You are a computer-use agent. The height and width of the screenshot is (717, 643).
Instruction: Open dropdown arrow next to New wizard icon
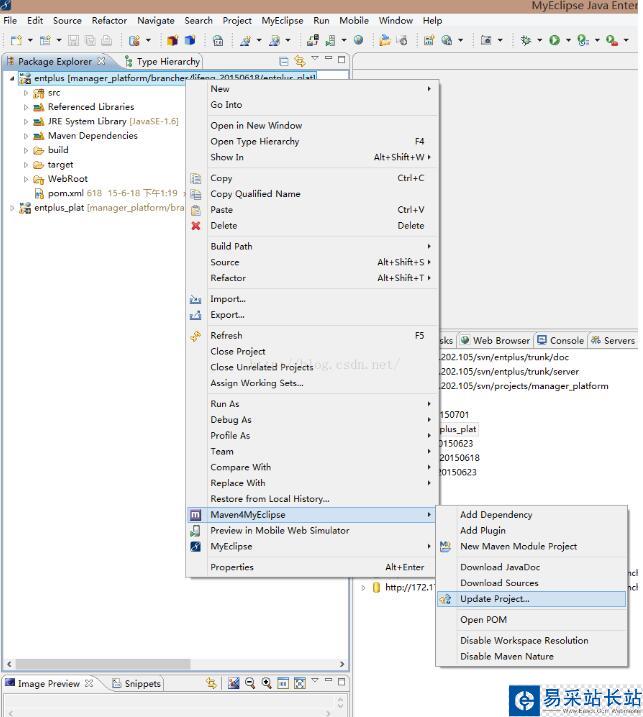pyautogui.click(x=30, y=40)
